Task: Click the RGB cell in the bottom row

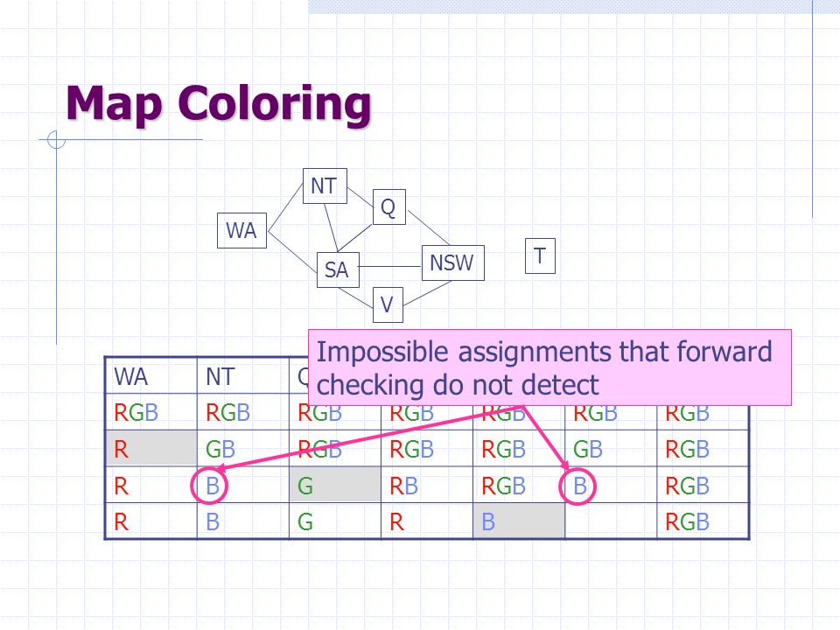Action: 703,521
